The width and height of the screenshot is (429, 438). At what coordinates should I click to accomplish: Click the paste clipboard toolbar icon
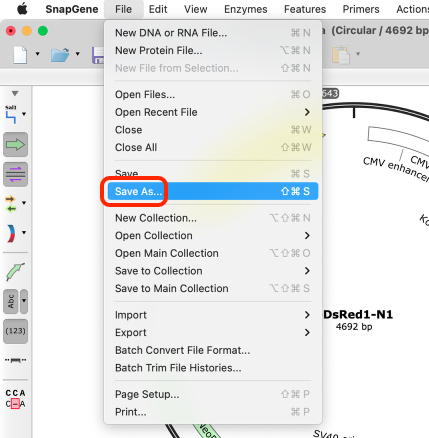click(341, 54)
